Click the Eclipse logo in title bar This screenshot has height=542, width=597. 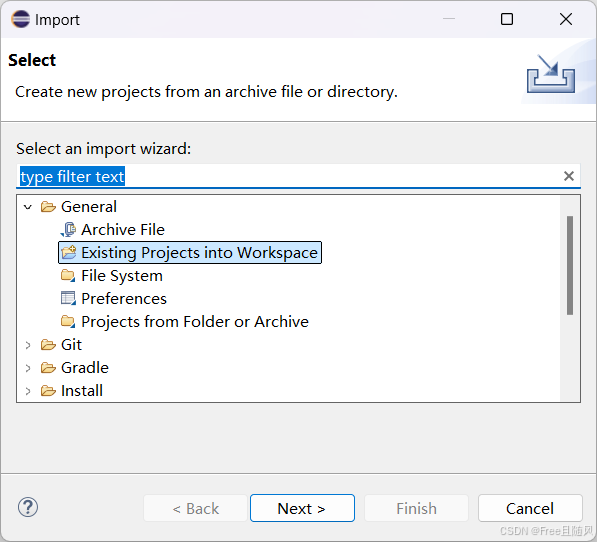coord(21,19)
